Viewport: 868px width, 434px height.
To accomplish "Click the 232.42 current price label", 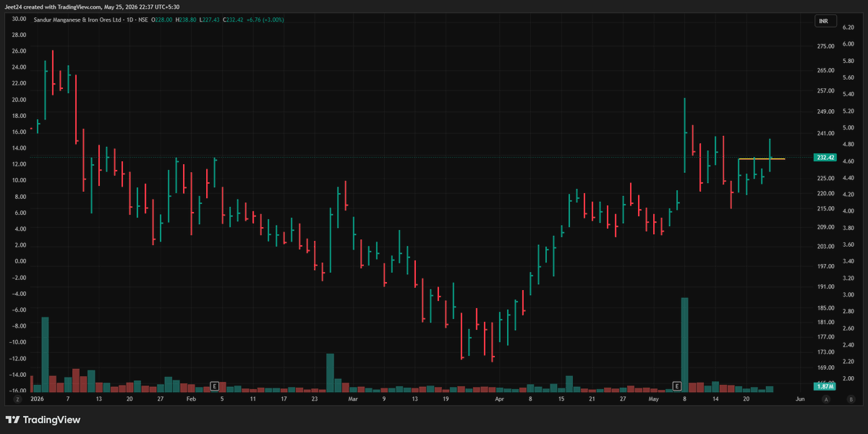I will pos(825,157).
